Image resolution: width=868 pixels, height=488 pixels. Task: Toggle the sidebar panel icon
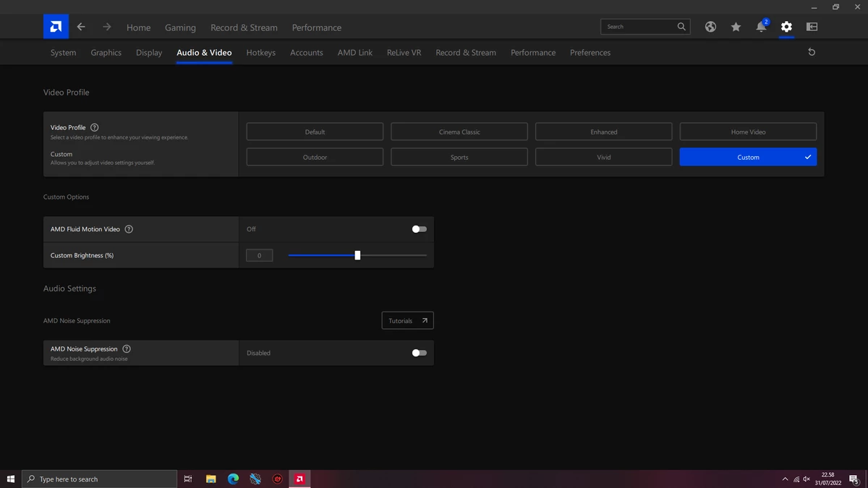812,27
